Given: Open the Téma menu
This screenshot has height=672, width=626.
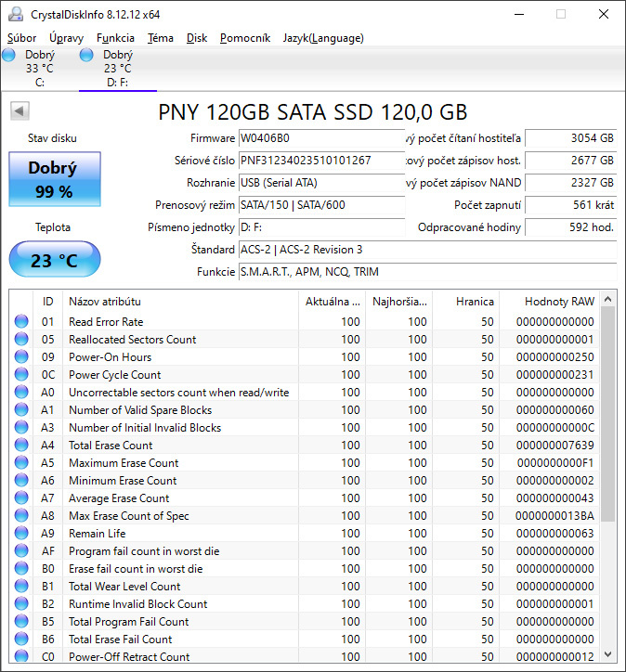Looking at the screenshot, I should pos(161,38).
